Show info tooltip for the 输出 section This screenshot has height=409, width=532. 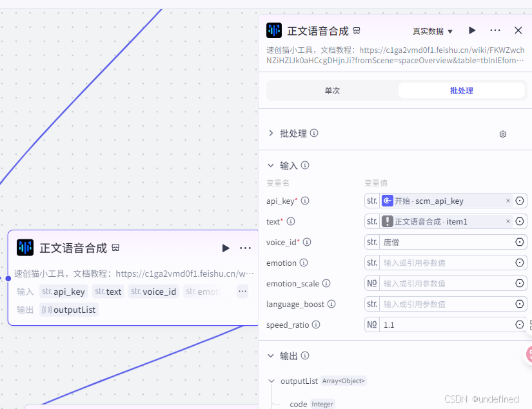305,355
